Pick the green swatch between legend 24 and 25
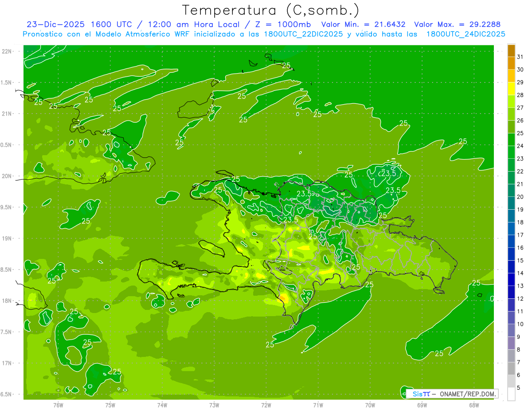 click(x=511, y=139)
